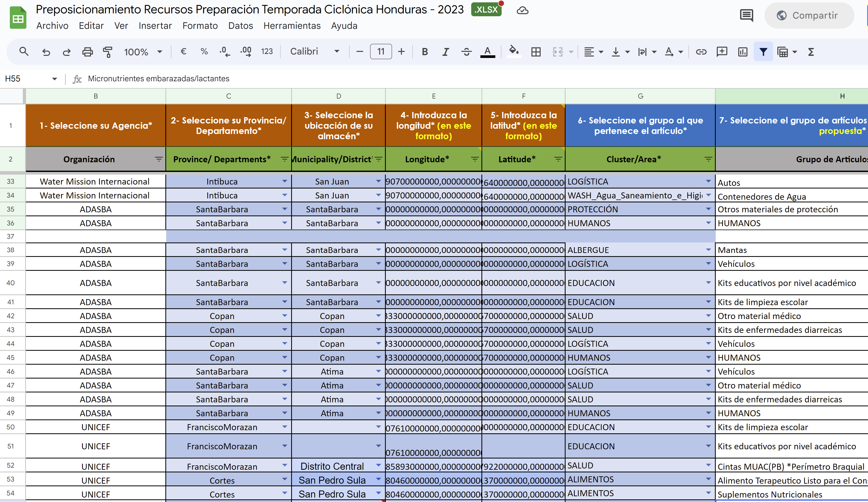Viewport: 868px width, 502px height.
Task: Check the cloud document status icon
Action: tap(523, 10)
